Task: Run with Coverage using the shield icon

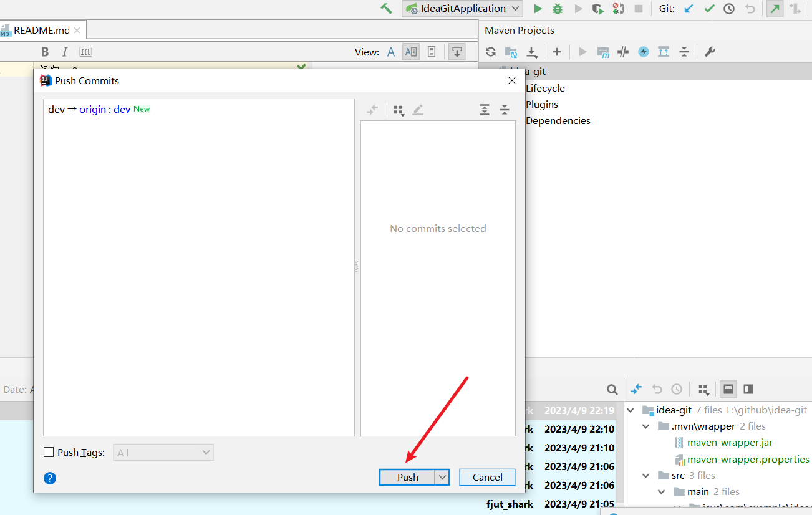Action: pos(597,9)
